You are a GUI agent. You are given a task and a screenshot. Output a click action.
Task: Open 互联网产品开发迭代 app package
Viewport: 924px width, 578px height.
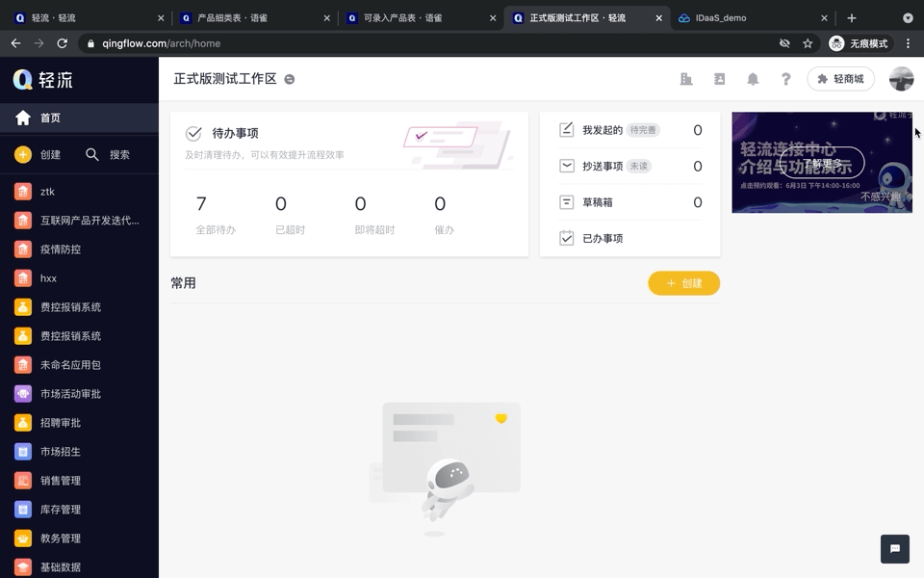(x=79, y=220)
